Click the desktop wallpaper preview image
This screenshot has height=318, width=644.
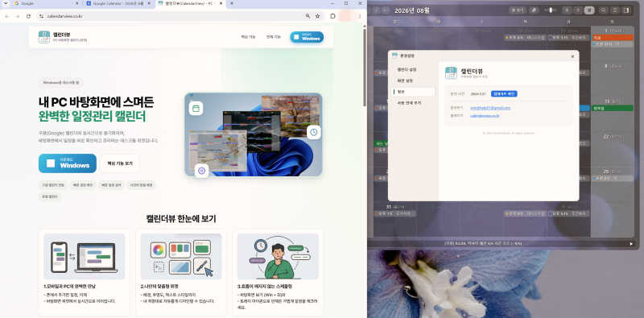point(254,134)
